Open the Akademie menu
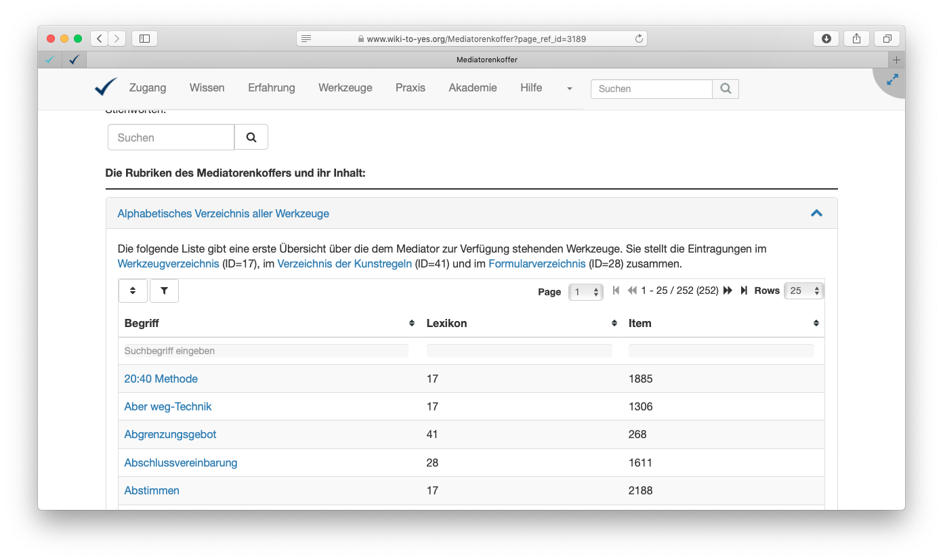 point(472,87)
